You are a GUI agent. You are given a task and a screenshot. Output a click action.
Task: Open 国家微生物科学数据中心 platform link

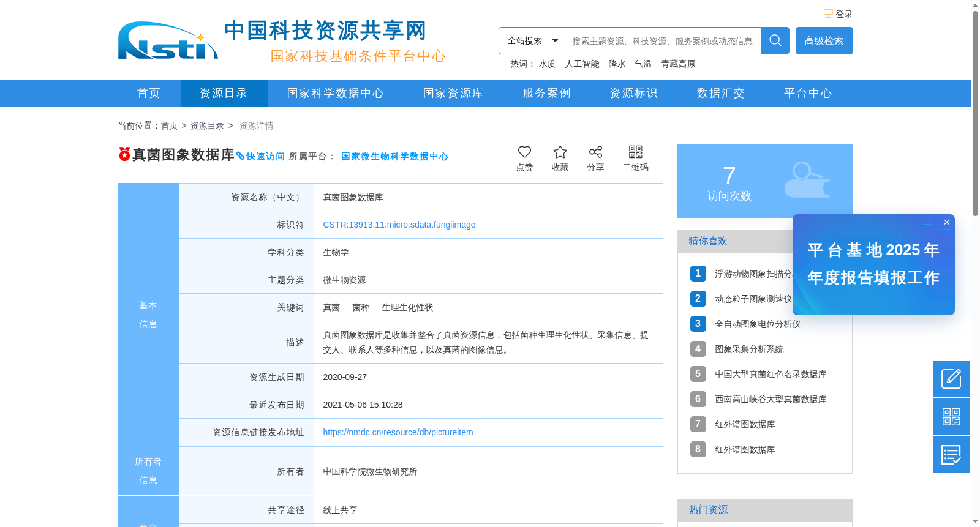(x=394, y=156)
